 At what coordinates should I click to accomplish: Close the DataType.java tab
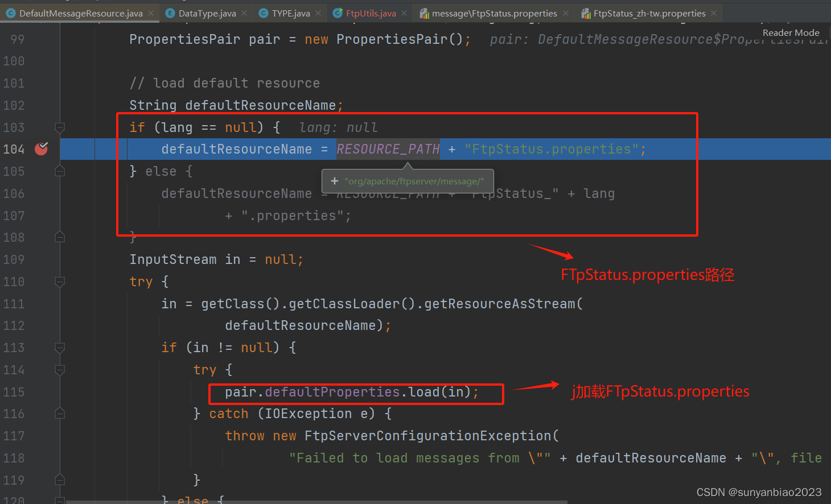pyautogui.click(x=243, y=12)
